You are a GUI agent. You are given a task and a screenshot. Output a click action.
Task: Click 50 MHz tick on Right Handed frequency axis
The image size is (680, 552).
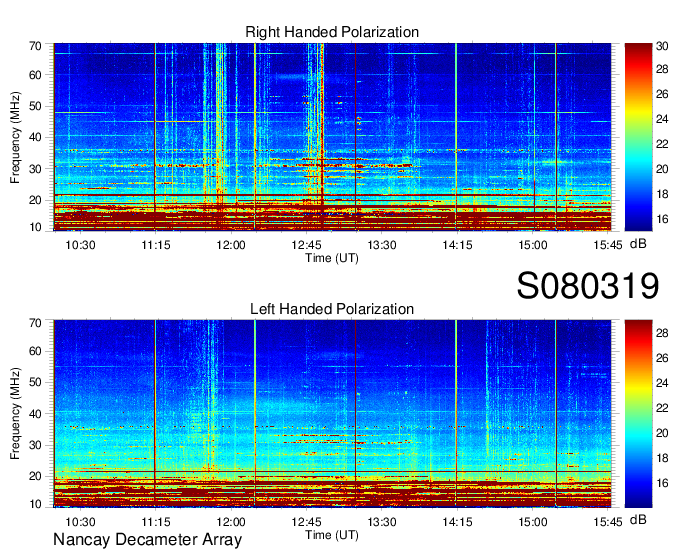point(35,106)
